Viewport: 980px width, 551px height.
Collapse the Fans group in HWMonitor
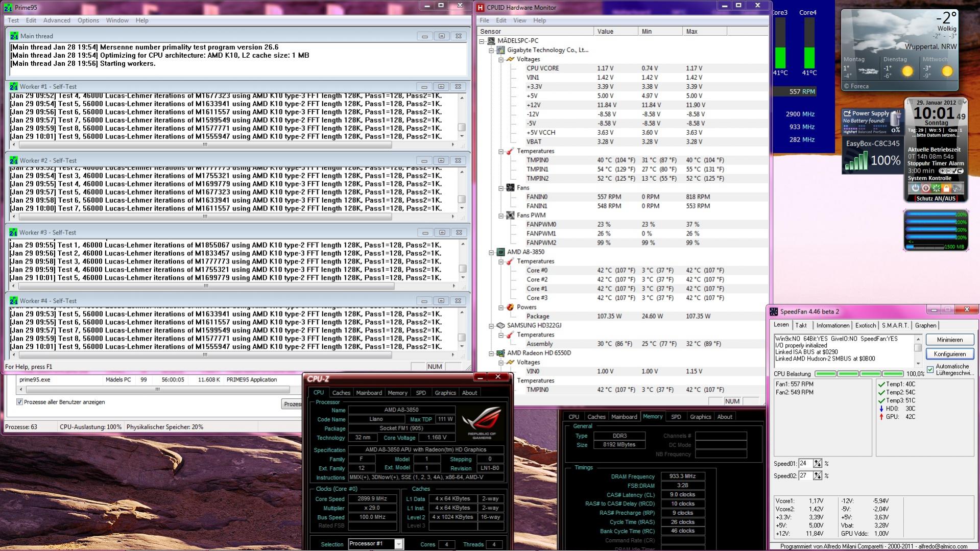point(501,188)
